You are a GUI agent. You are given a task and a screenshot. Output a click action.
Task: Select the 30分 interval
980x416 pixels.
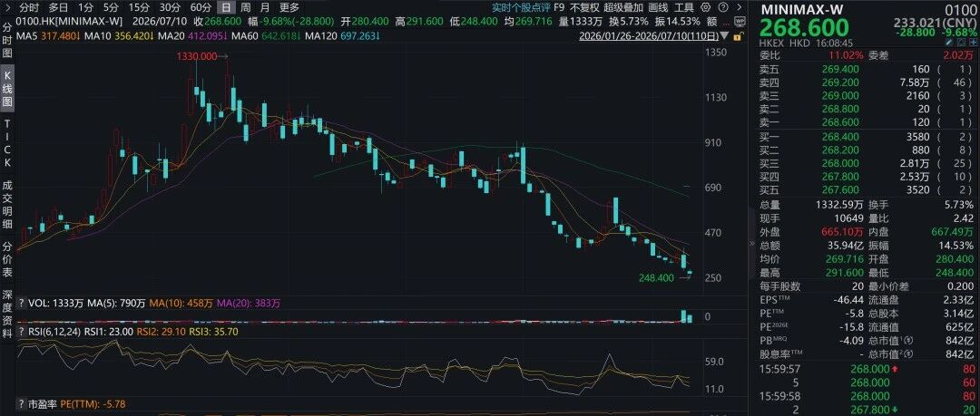pyautogui.click(x=170, y=7)
